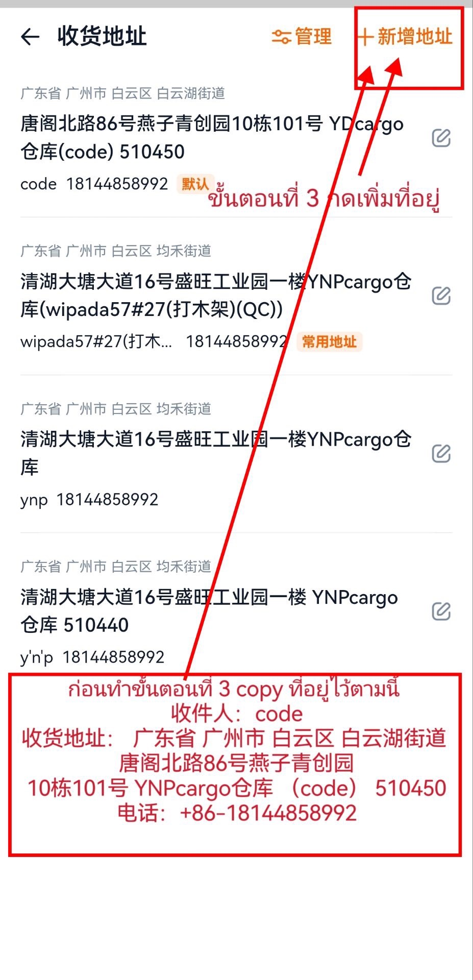Viewport: 473px width, 980px height.
Task: Tap the gray region line above 唐阁北路
Action: point(122,93)
